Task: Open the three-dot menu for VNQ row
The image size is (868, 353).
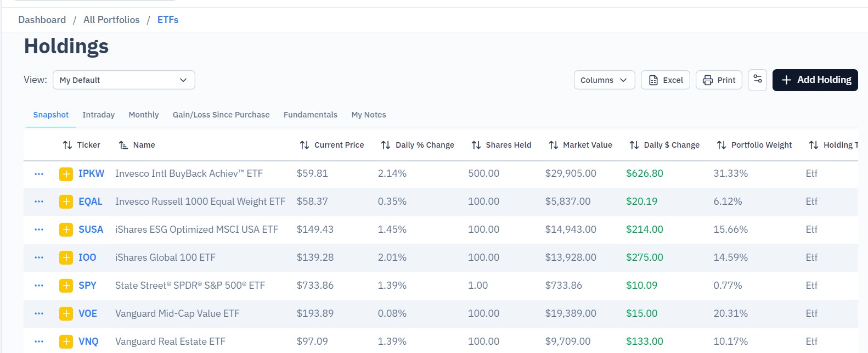Action: point(39,341)
